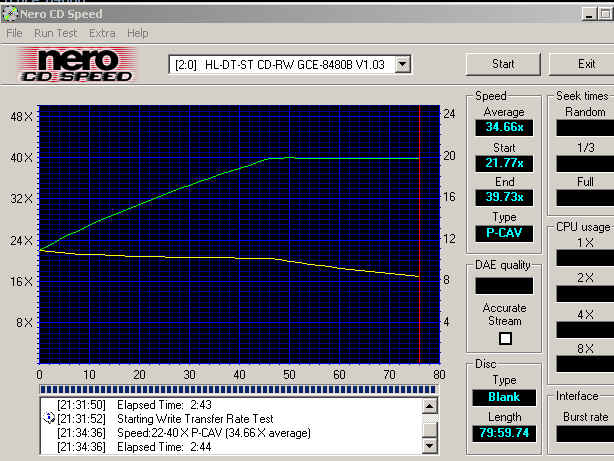Select log line Elapsed Time: 2:44

point(134,447)
